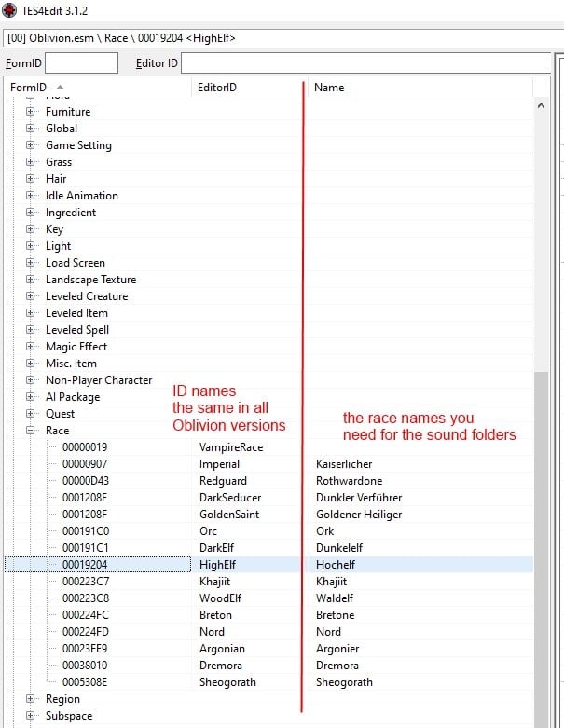564x728 pixels.
Task: Sort by the Name column header
Action: [420, 88]
